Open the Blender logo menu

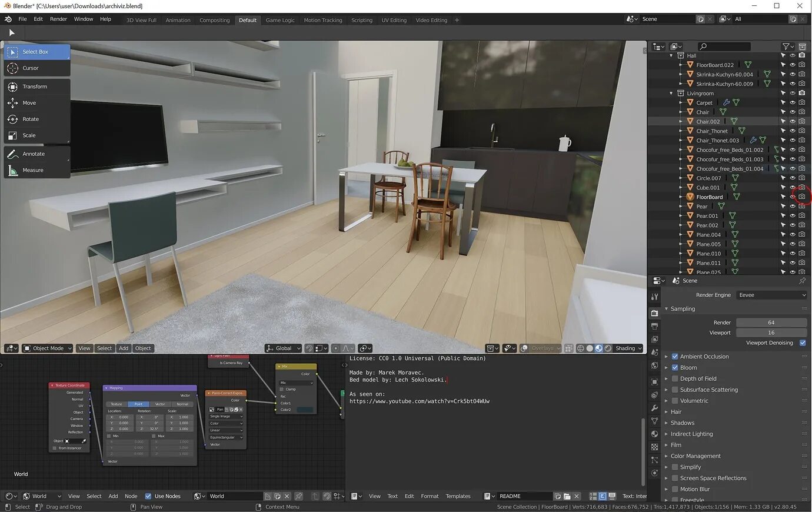(x=8, y=19)
